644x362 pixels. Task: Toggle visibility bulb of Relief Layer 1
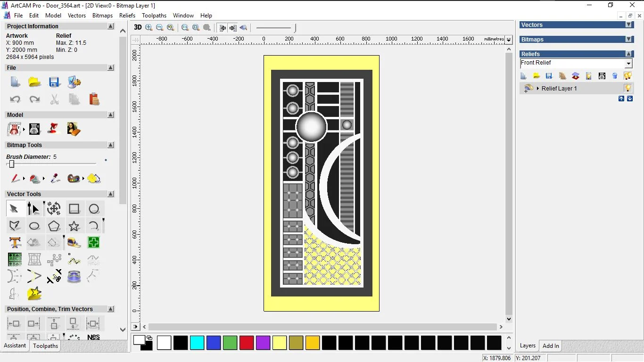(x=627, y=88)
